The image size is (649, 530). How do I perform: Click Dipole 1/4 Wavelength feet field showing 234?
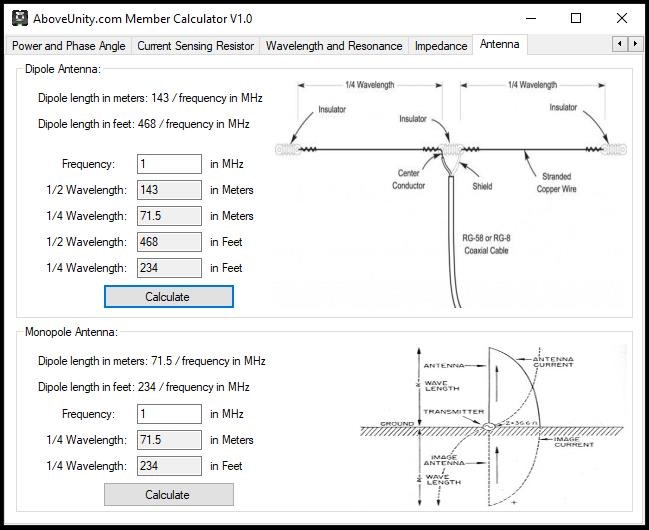pyautogui.click(x=169, y=268)
